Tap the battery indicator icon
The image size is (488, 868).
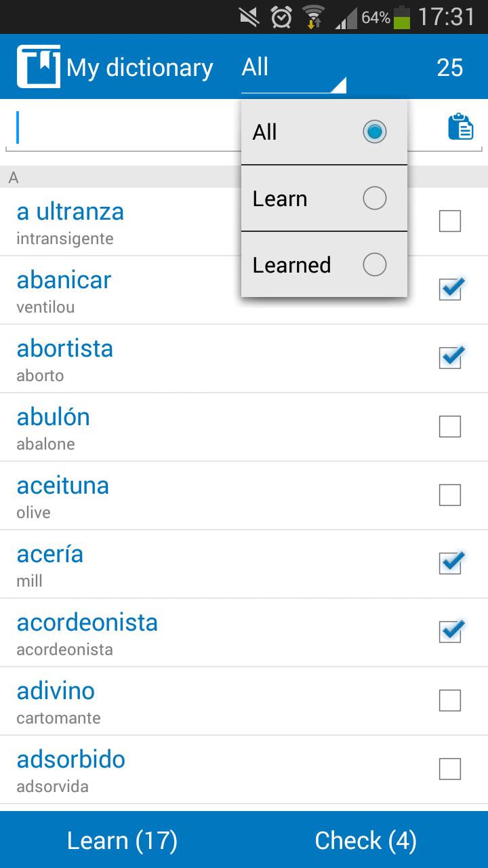(402, 17)
